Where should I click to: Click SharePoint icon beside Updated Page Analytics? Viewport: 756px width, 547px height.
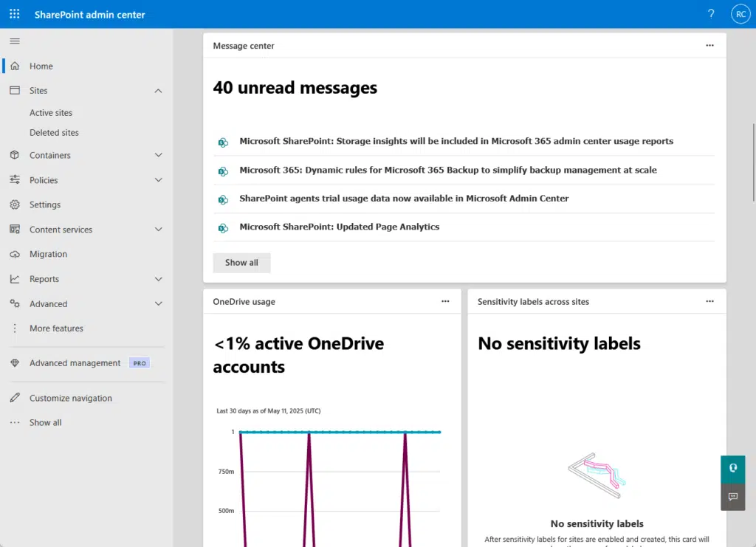pyautogui.click(x=223, y=228)
